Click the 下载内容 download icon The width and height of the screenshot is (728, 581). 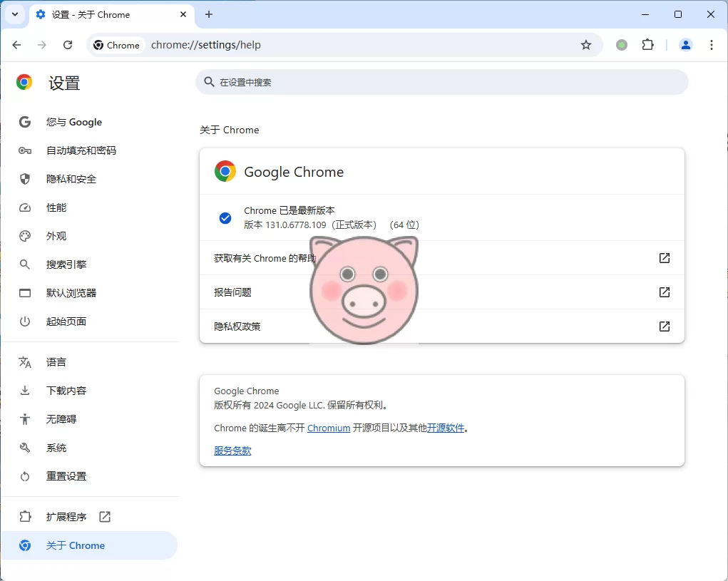[x=25, y=391]
